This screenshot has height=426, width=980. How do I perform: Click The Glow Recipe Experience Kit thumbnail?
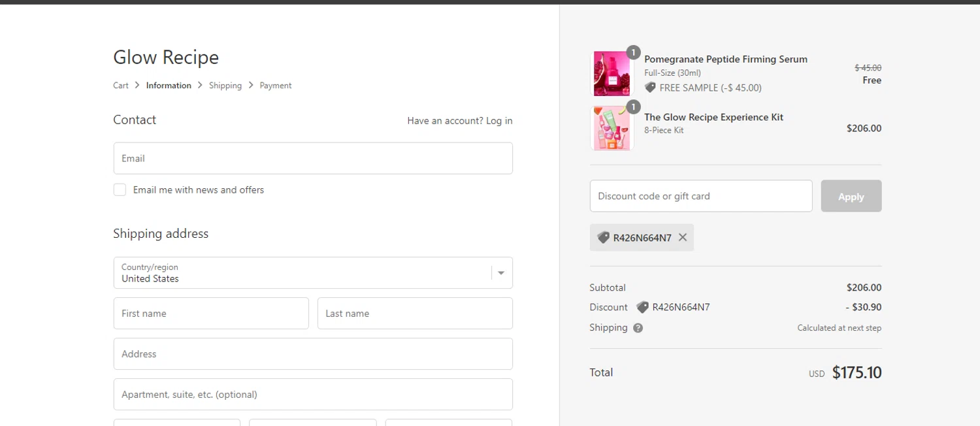612,128
